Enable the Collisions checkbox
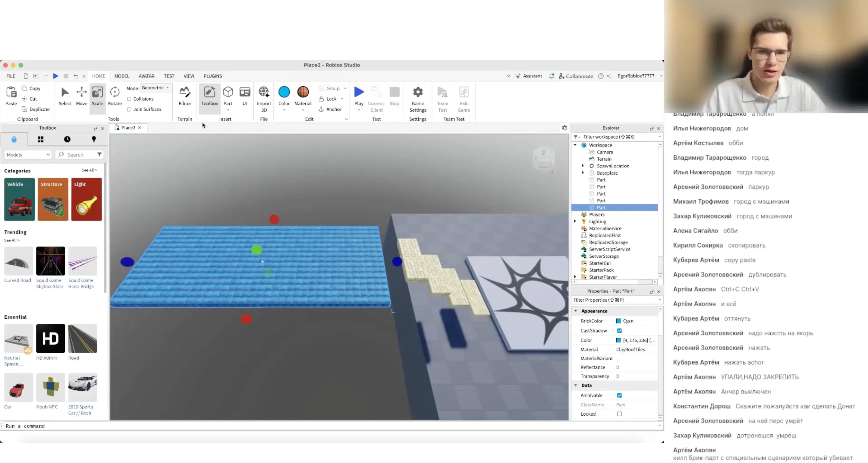 (x=130, y=99)
